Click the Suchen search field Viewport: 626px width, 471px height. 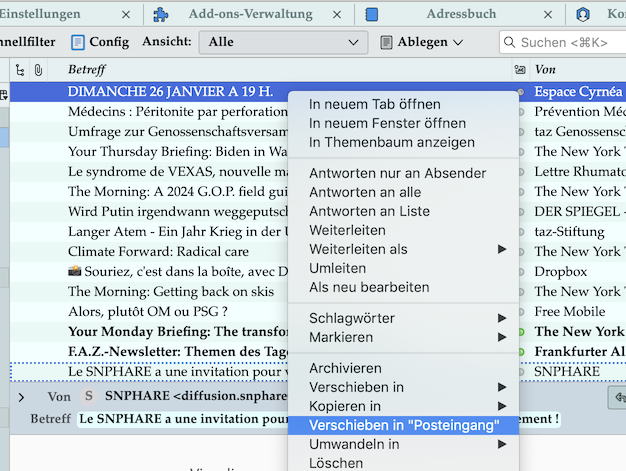point(565,42)
